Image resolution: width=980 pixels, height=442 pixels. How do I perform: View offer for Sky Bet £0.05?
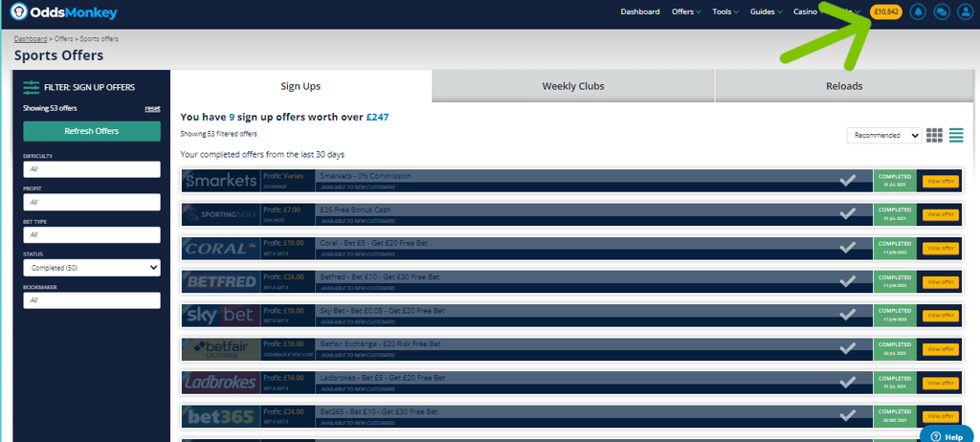940,315
